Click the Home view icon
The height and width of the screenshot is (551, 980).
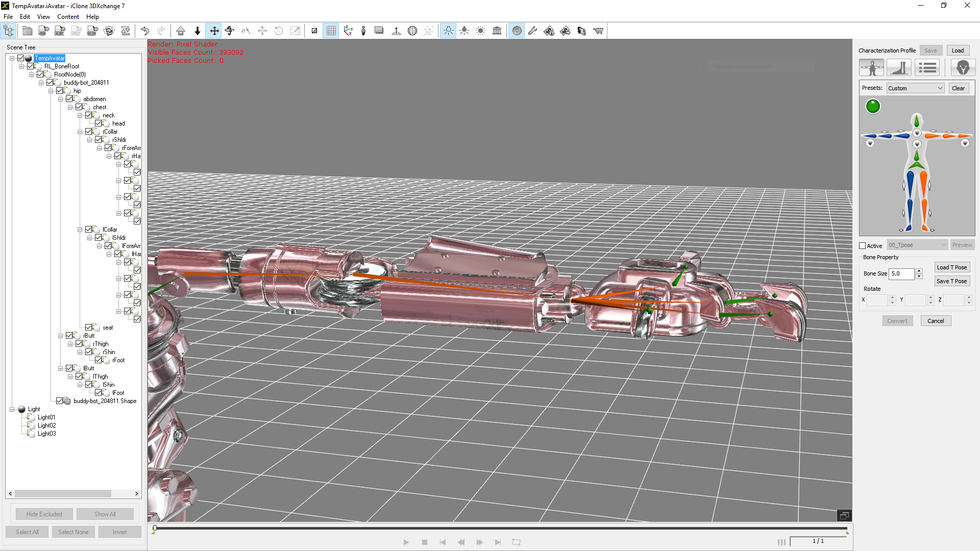pos(181,31)
